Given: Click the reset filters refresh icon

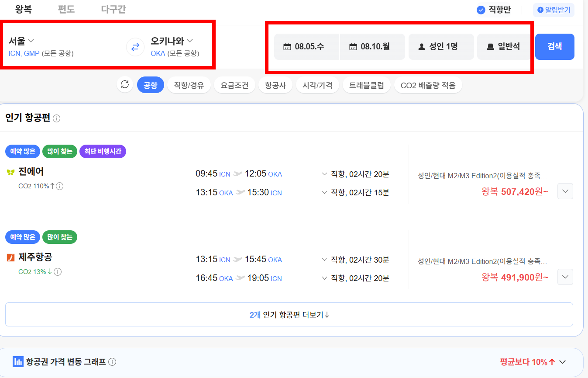Looking at the screenshot, I should coord(125,85).
